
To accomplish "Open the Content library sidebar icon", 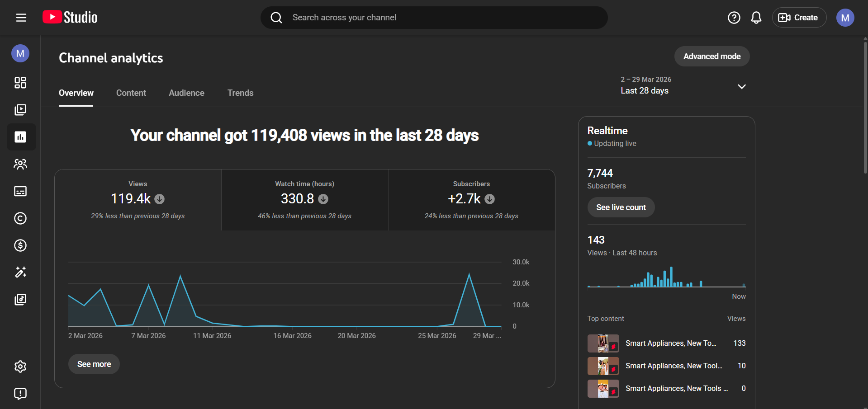I will [x=20, y=110].
